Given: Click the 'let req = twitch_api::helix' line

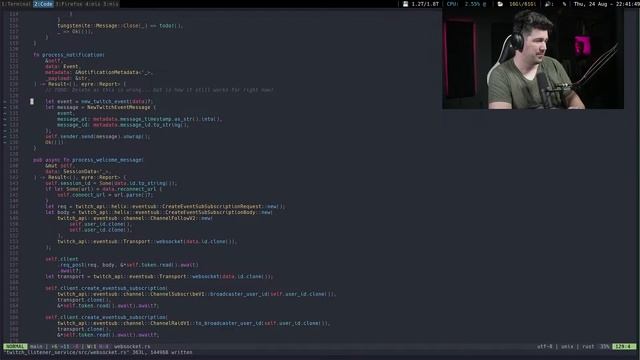Looking at the screenshot, I should (165, 207).
